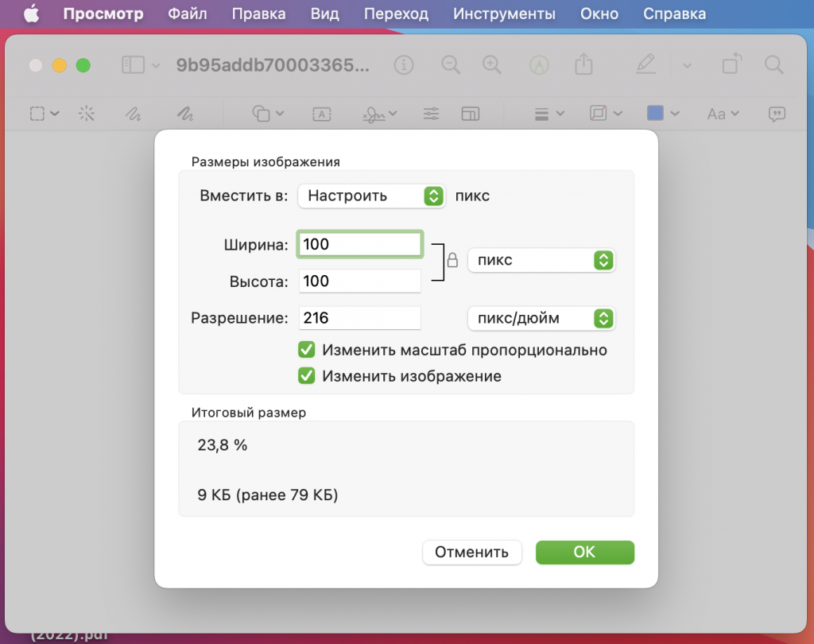
Task: Toggle the 'Изменить изображение' checkbox
Action: point(307,376)
